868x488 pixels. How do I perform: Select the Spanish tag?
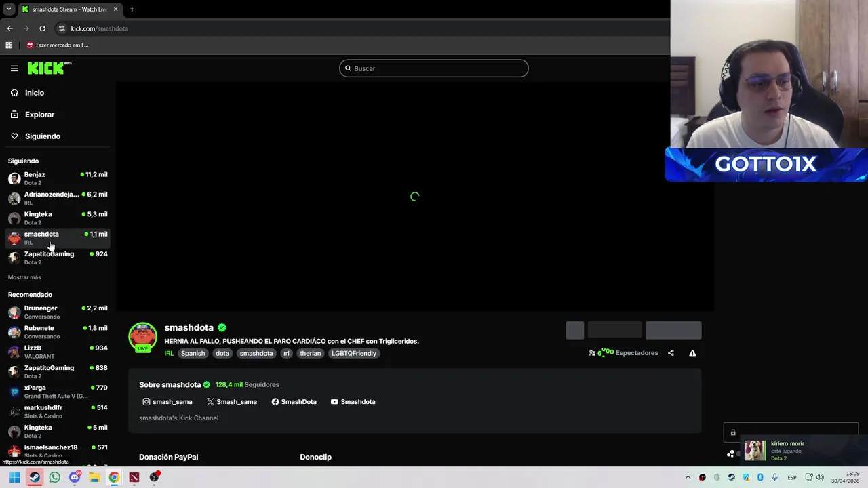(x=193, y=353)
